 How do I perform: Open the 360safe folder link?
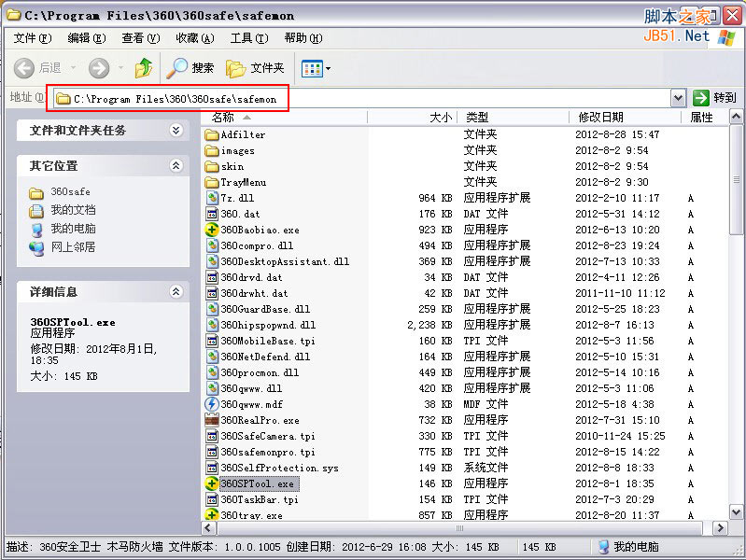[70, 191]
